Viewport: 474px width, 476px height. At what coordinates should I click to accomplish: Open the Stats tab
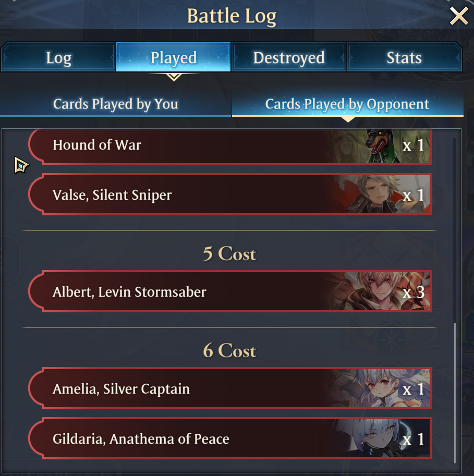[x=404, y=57]
